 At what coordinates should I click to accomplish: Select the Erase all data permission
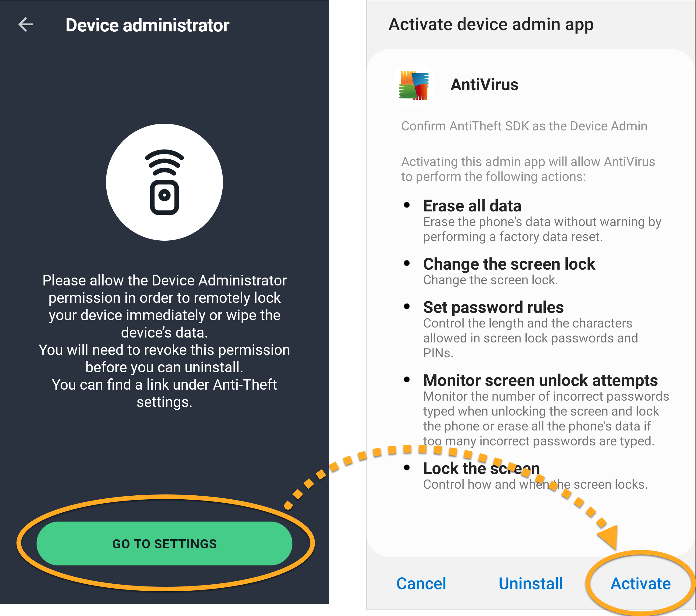[542, 221]
